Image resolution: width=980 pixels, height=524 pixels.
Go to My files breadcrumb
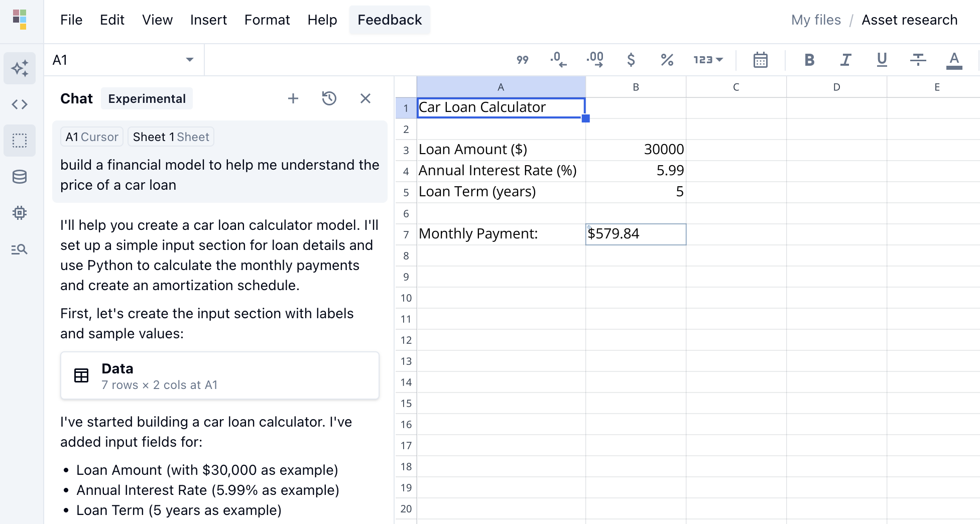(816, 20)
